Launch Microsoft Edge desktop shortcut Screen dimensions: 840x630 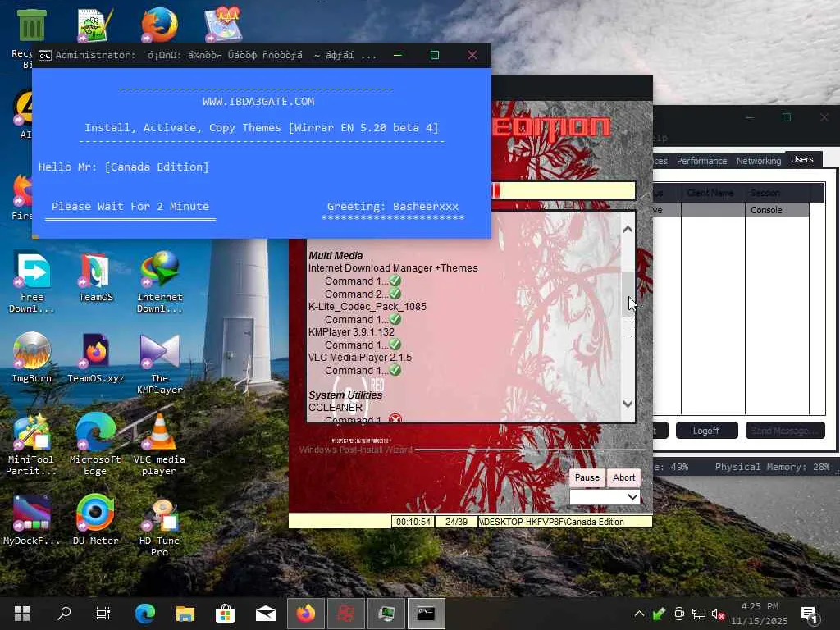click(95, 445)
